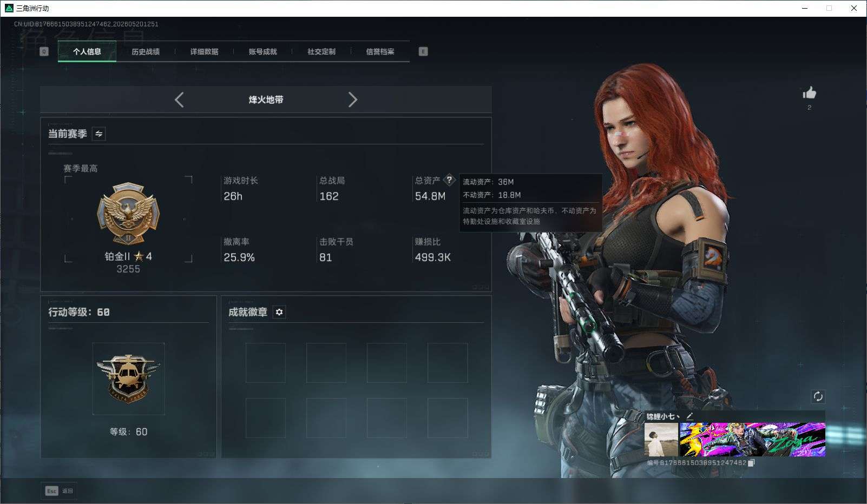
Task: Open the gear settings for 成就徽章
Action: [279, 312]
